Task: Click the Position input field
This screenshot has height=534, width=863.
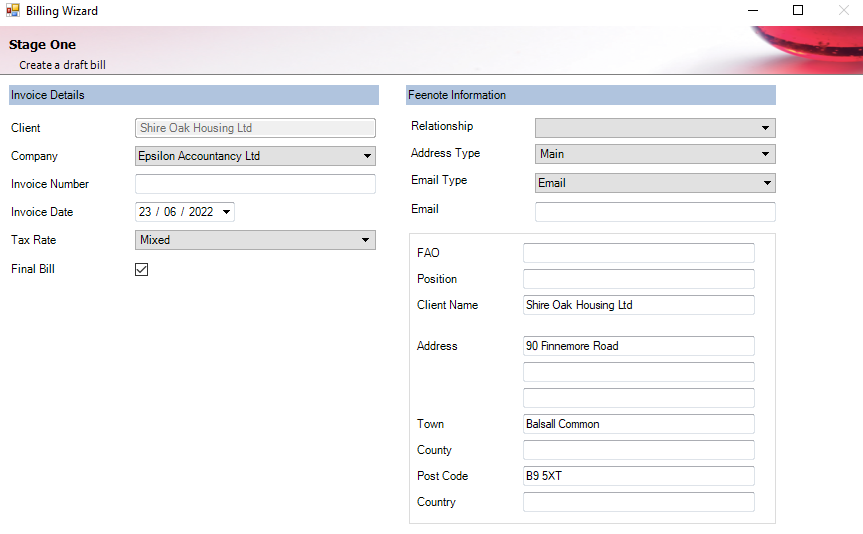Action: (x=638, y=279)
